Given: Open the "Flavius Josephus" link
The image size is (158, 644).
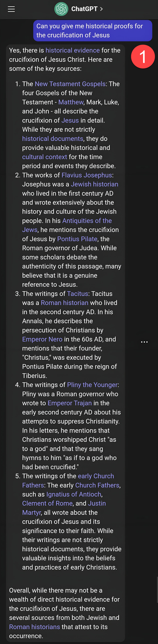Looking at the screenshot, I should [87, 175].
